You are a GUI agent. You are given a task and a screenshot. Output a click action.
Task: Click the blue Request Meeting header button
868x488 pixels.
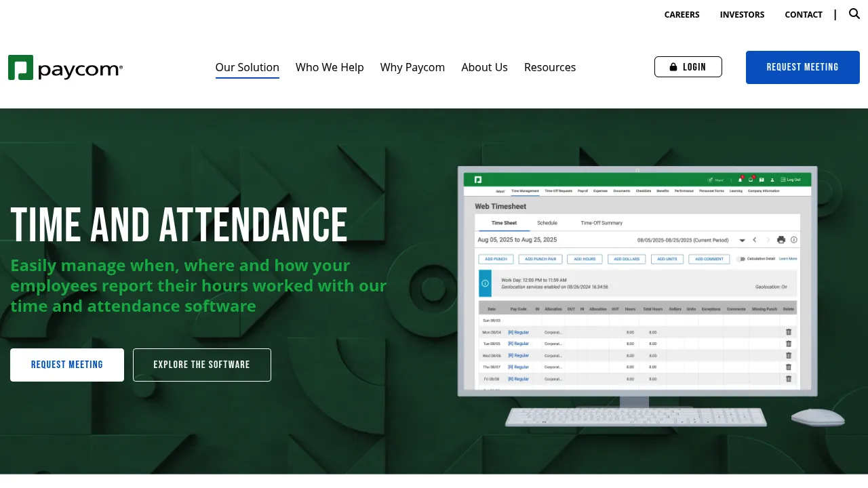803,67
